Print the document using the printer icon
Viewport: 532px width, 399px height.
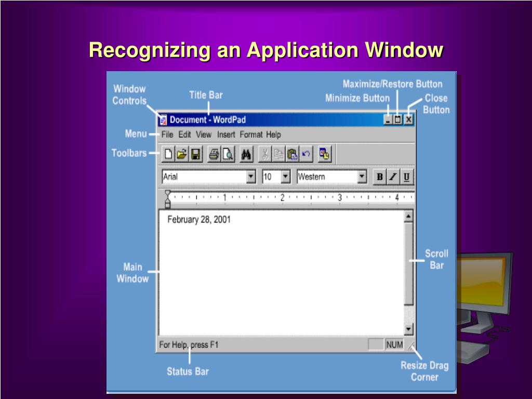click(214, 154)
